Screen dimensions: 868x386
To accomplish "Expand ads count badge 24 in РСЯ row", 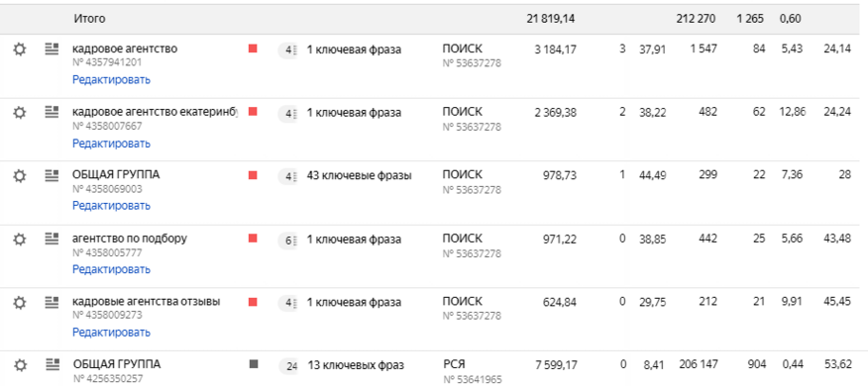I will point(289,366).
